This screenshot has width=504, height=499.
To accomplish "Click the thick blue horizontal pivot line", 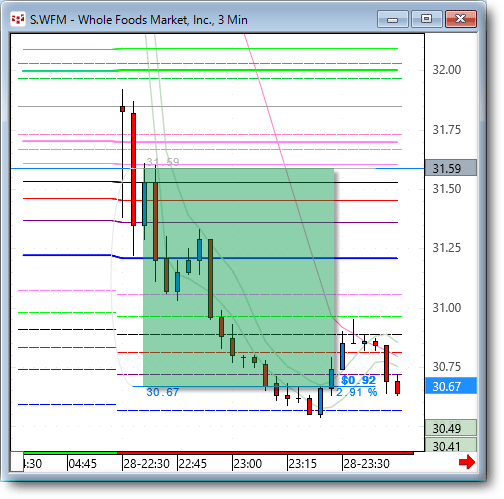I will pos(210,257).
